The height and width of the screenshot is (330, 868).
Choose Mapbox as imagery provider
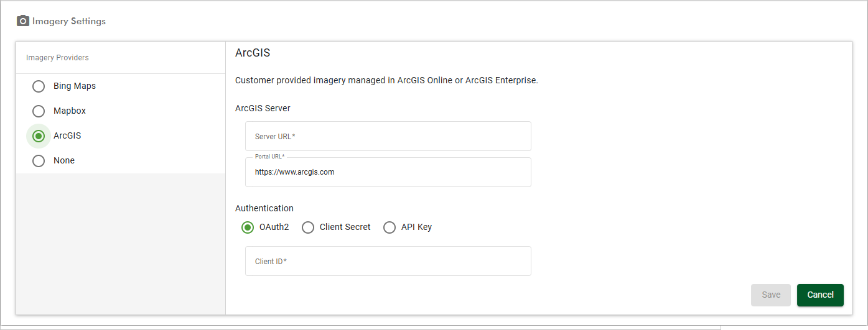point(39,111)
